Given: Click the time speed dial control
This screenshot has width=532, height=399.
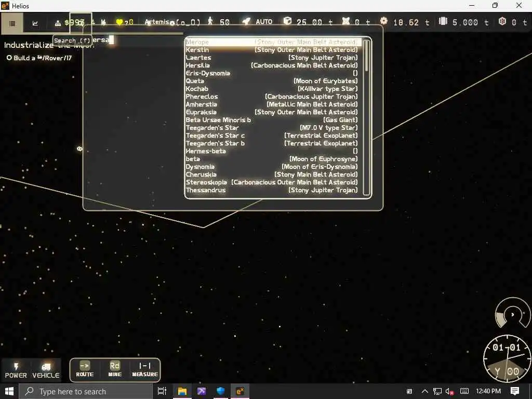Looking at the screenshot, I should tap(512, 314).
